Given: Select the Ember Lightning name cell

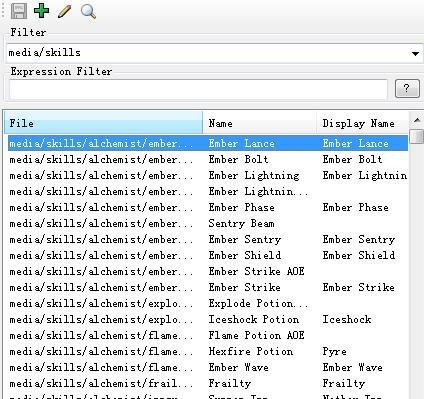Looking at the screenshot, I should click(x=254, y=176).
